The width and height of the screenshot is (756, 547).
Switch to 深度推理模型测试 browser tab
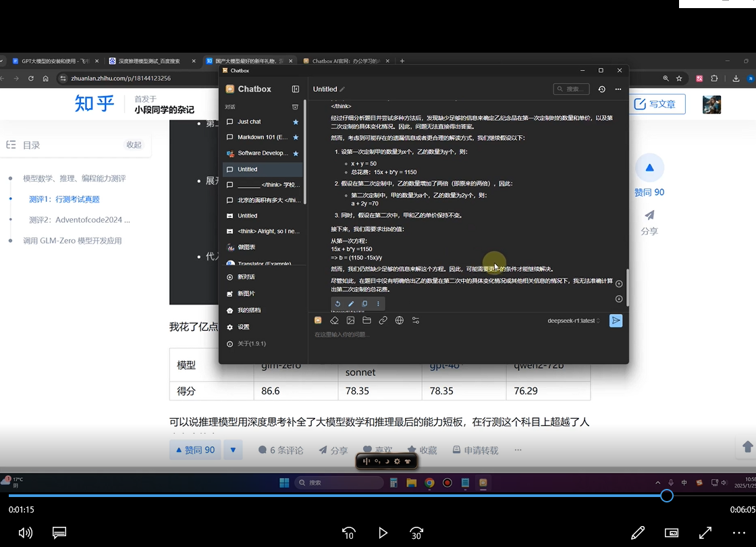point(152,61)
